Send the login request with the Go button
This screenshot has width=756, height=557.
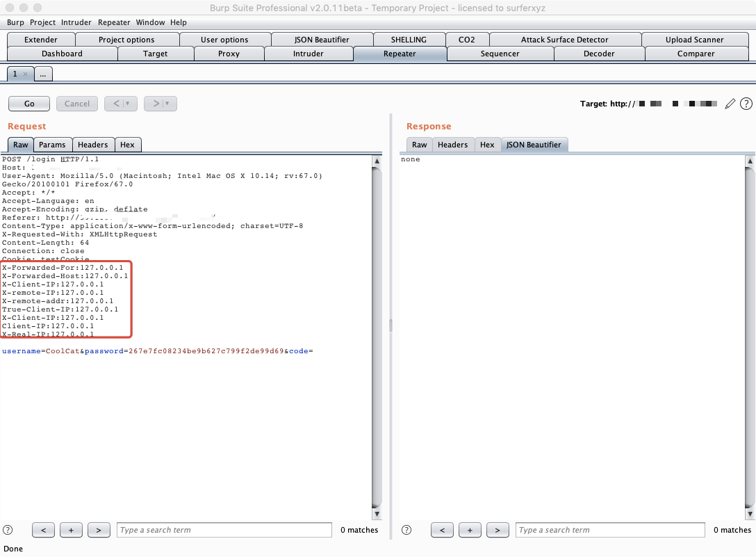point(28,103)
